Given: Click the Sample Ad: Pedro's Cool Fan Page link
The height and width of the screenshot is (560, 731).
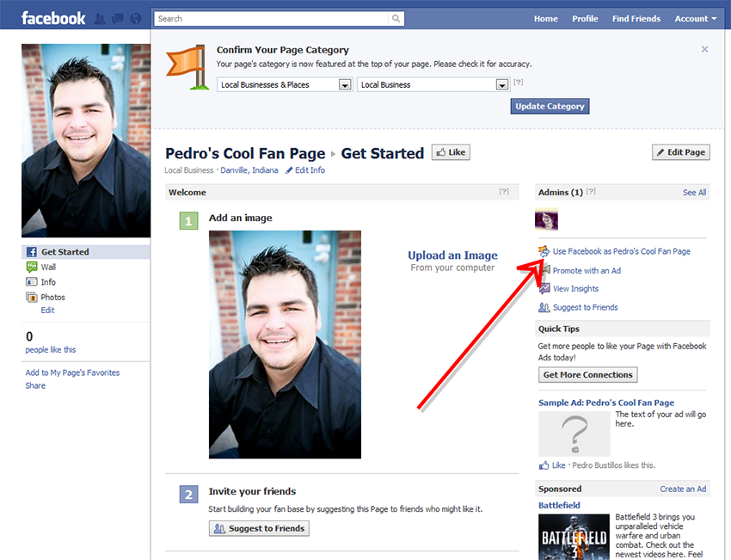Looking at the screenshot, I should click(606, 403).
